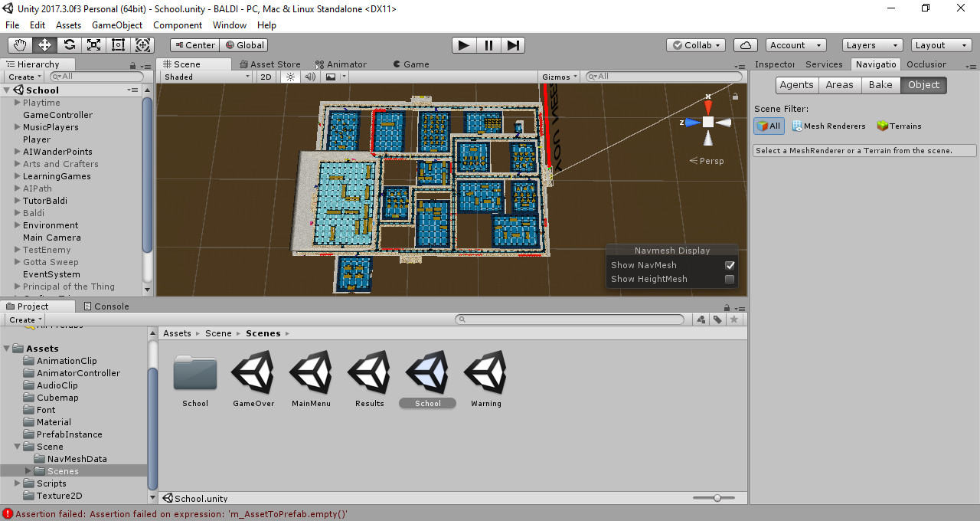Open Unity Services via the cloud icon
The height and width of the screenshot is (521, 980).
745,45
